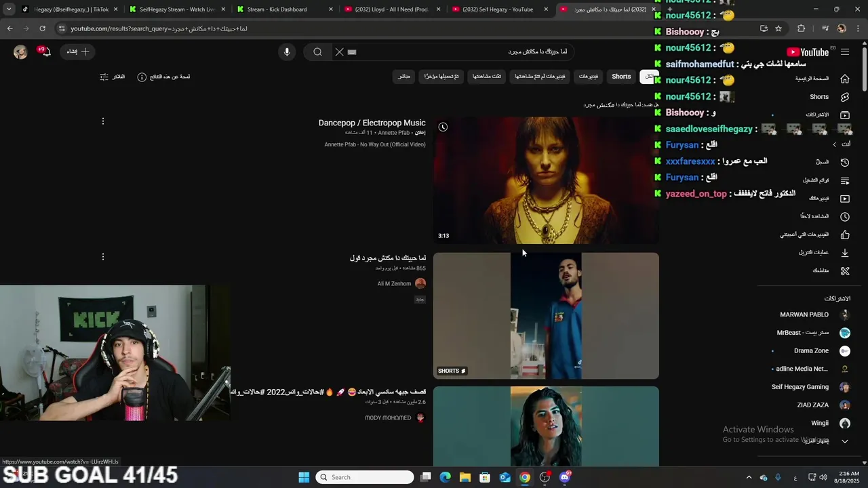Open the Ali M Zenhom Shorts thumbnail
868x488 pixels.
click(546, 316)
